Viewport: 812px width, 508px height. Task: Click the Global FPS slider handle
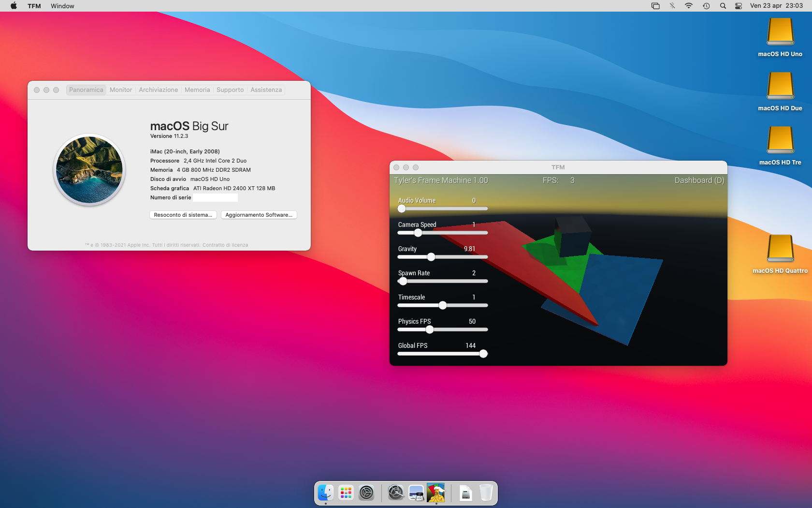coord(483,354)
